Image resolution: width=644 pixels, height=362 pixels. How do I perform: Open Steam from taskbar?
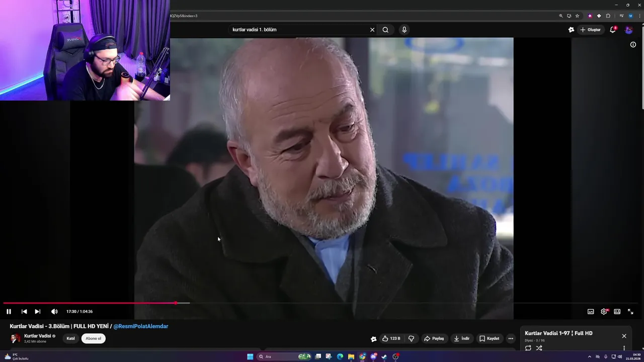pyautogui.click(x=384, y=356)
